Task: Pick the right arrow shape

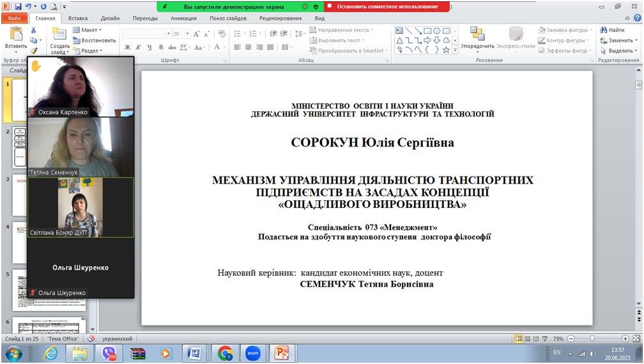Action: click(427, 40)
